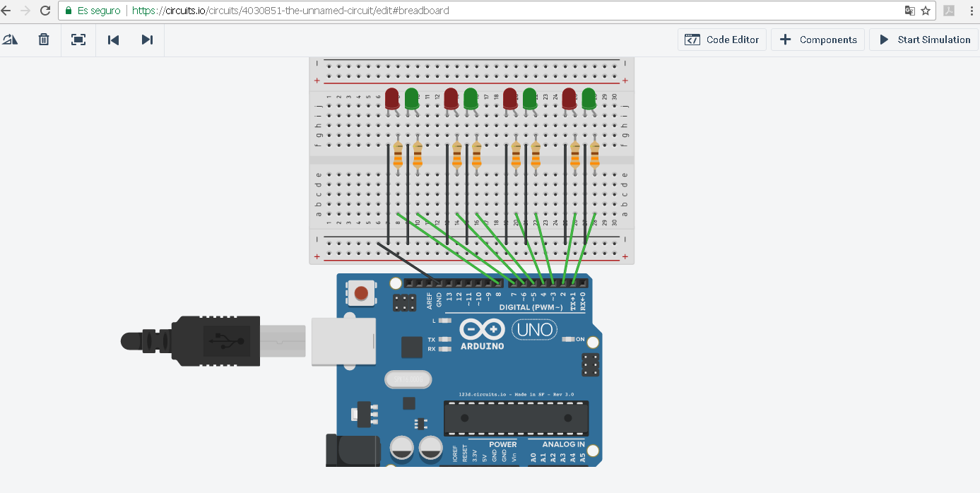Click the rotate component icon
Viewport: 980px width, 493px height.
[x=10, y=40]
